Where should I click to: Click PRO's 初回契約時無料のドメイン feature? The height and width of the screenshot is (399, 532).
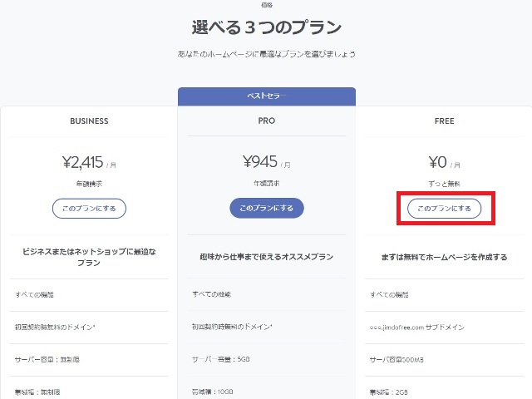click(x=233, y=328)
